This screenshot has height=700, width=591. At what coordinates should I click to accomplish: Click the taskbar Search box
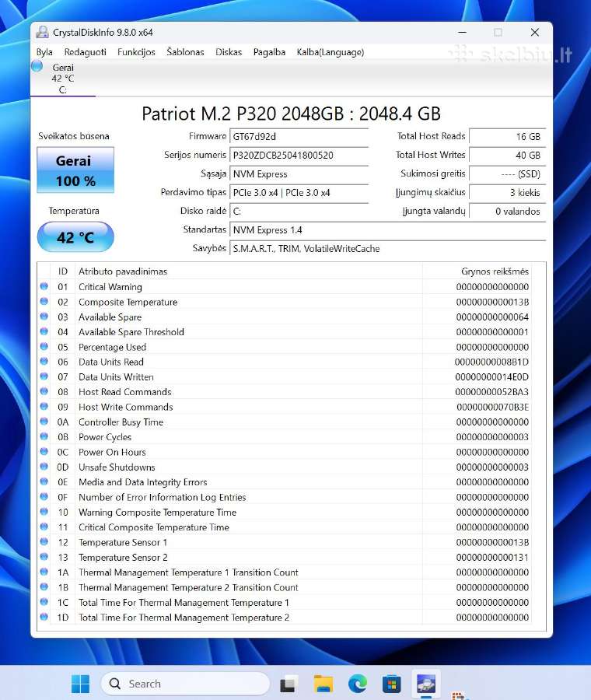tap(185, 684)
